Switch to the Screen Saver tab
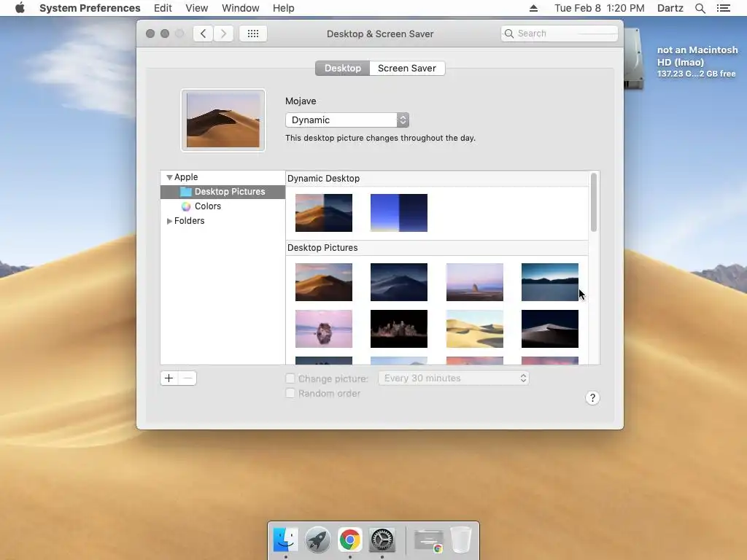Screen dimensions: 747x560 click(x=407, y=68)
